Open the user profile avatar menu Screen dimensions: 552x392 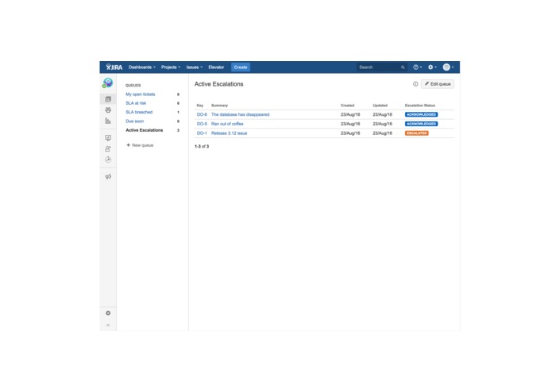(x=448, y=67)
